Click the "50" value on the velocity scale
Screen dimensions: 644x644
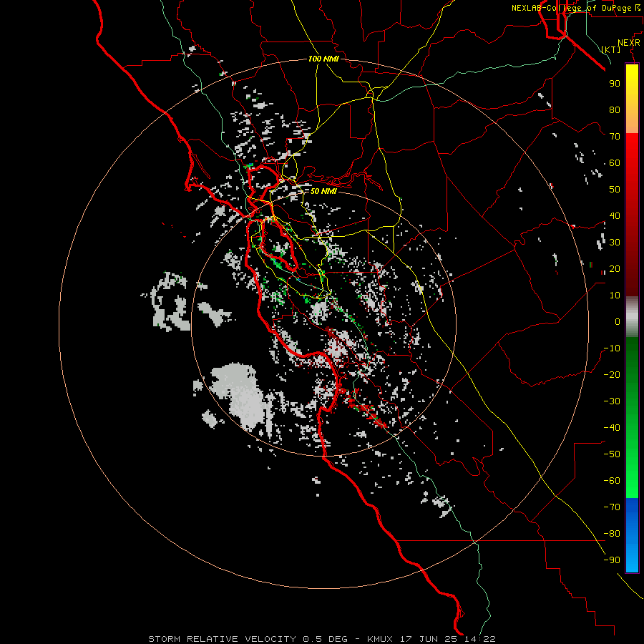(615, 190)
